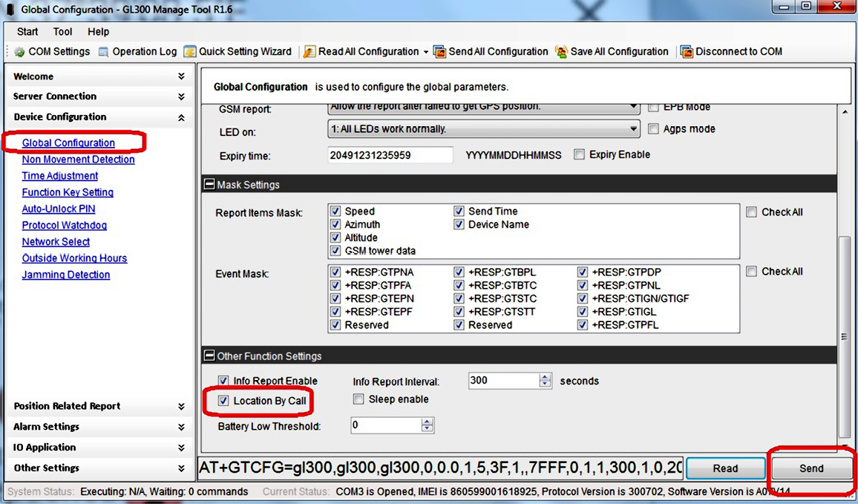Open Function Key Setting link

tap(68, 192)
